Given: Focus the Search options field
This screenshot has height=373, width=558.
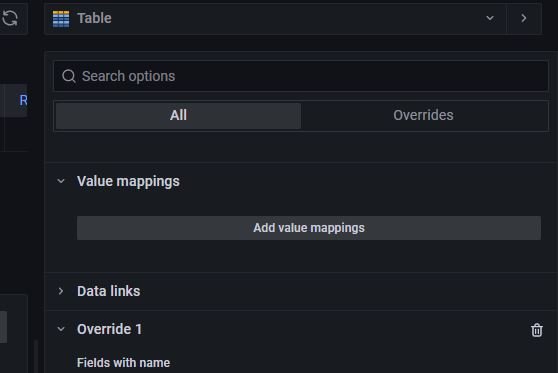Looking at the screenshot, I should point(301,76).
